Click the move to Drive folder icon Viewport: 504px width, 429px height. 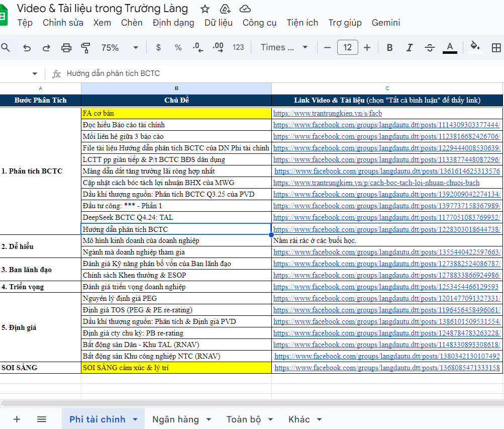click(x=225, y=9)
